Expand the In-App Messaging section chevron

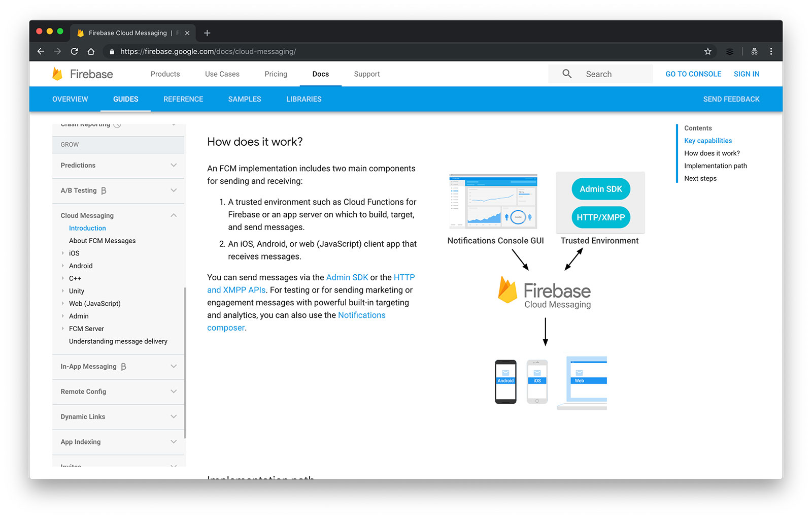point(174,366)
